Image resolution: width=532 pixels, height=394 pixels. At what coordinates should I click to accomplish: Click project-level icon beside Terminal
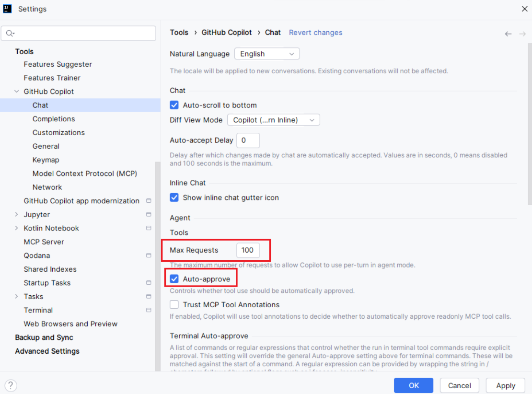149,310
